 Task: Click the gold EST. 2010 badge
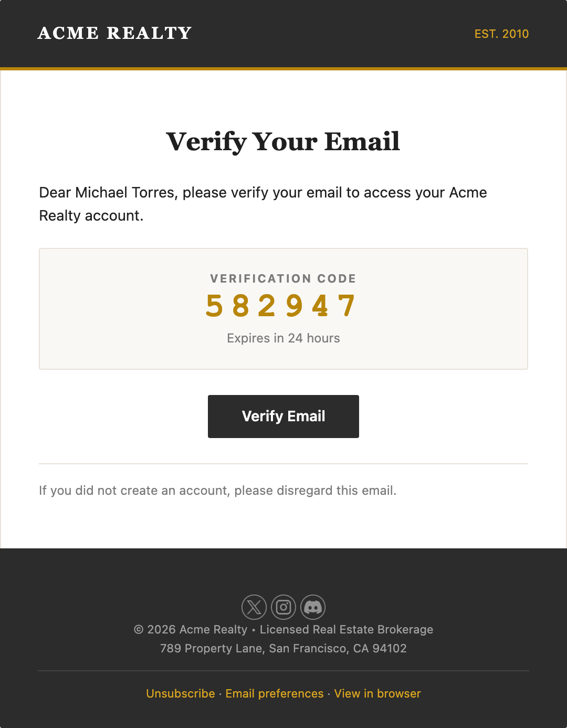501,34
